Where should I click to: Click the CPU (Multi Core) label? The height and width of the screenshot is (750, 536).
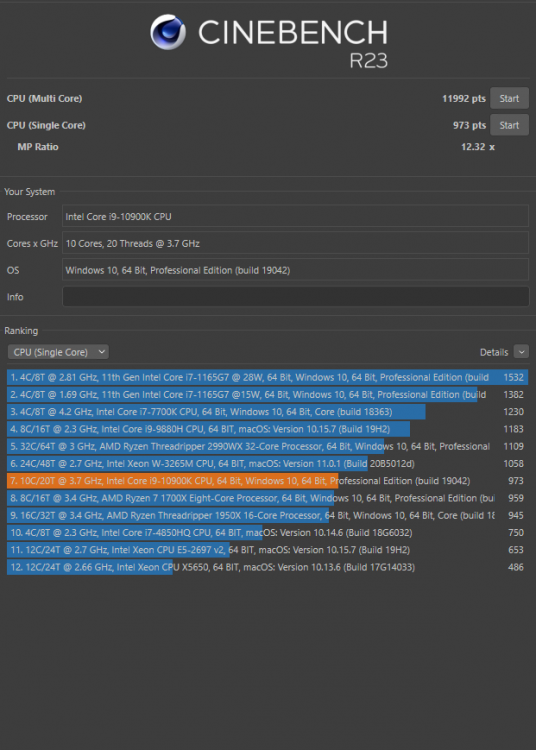coord(44,99)
